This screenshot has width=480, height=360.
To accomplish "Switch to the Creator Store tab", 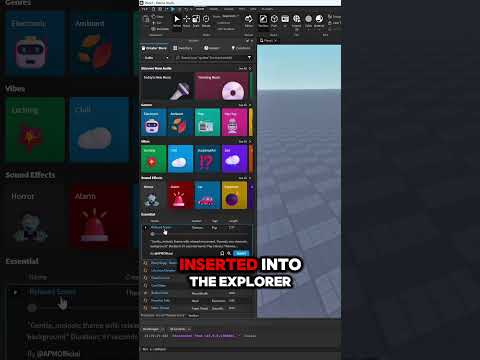I will (154, 48).
